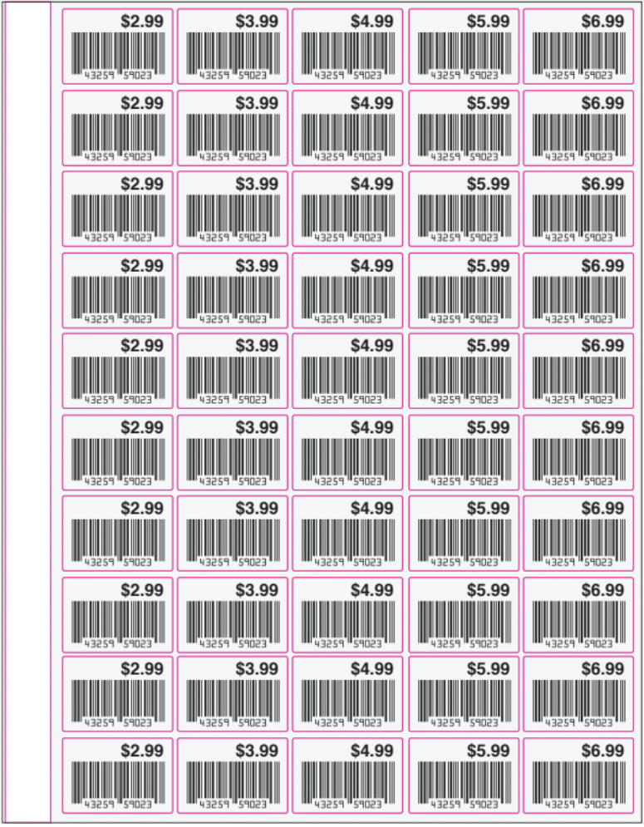Image resolution: width=644 pixels, height=827 pixels.
Task: Click the barcode of the top-row $4.99 label
Action: click(348, 56)
